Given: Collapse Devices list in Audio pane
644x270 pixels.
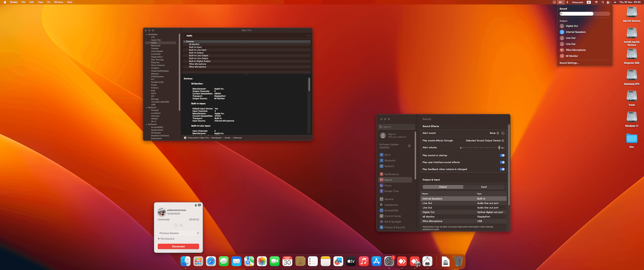Looking at the screenshot, I should 184,42.
